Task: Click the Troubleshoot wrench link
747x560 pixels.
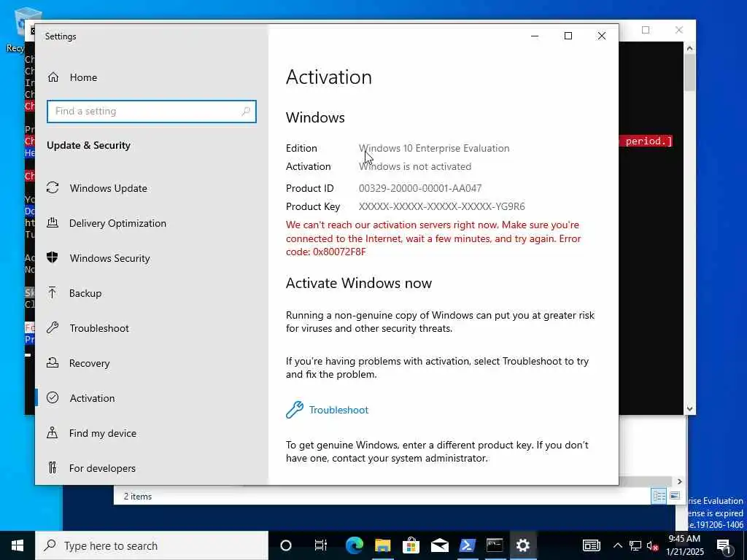Action: tap(328, 410)
